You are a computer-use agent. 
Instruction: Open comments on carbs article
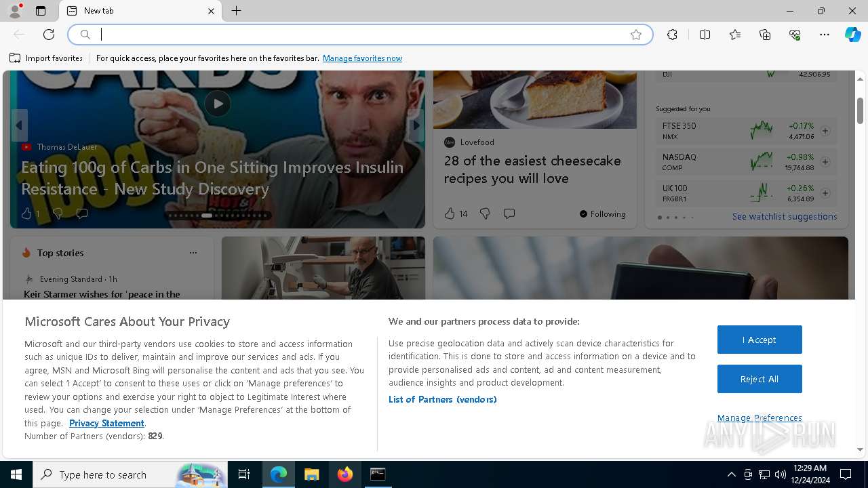[x=82, y=213]
